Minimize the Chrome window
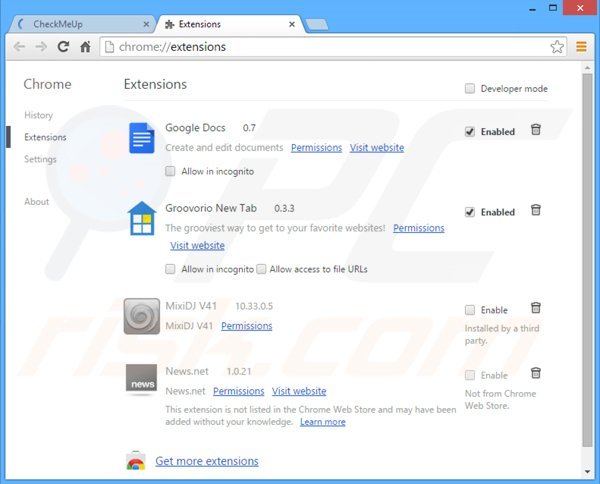The height and width of the screenshot is (484, 600). click(x=532, y=8)
